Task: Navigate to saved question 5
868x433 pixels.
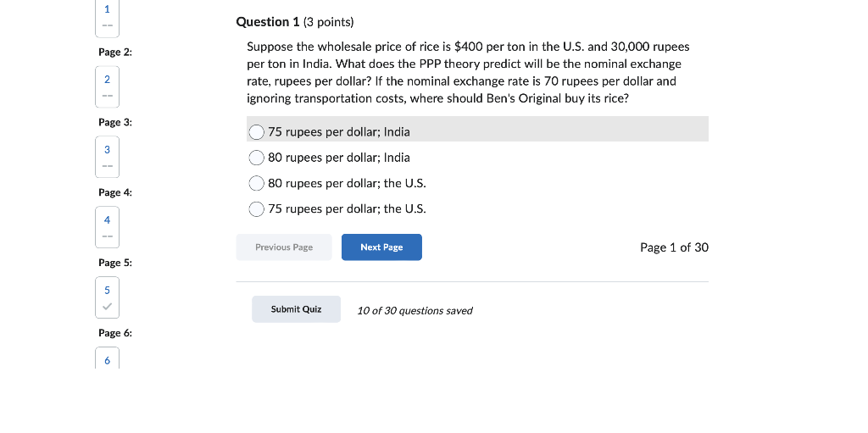Action: pos(107,297)
